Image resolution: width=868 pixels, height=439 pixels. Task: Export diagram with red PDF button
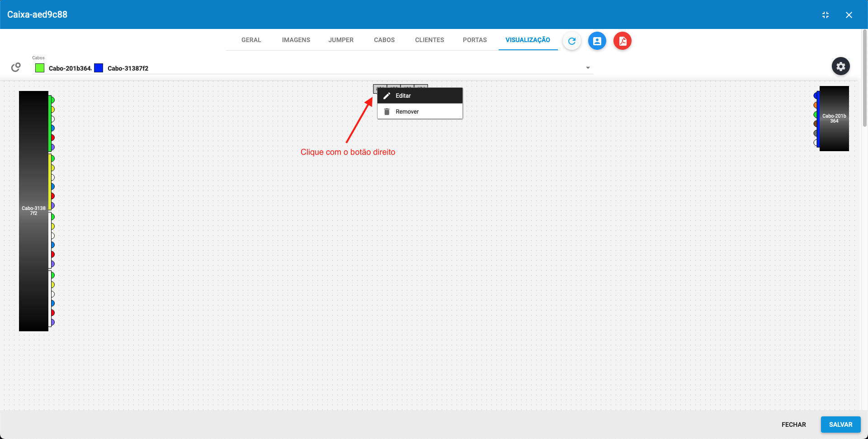[623, 41]
